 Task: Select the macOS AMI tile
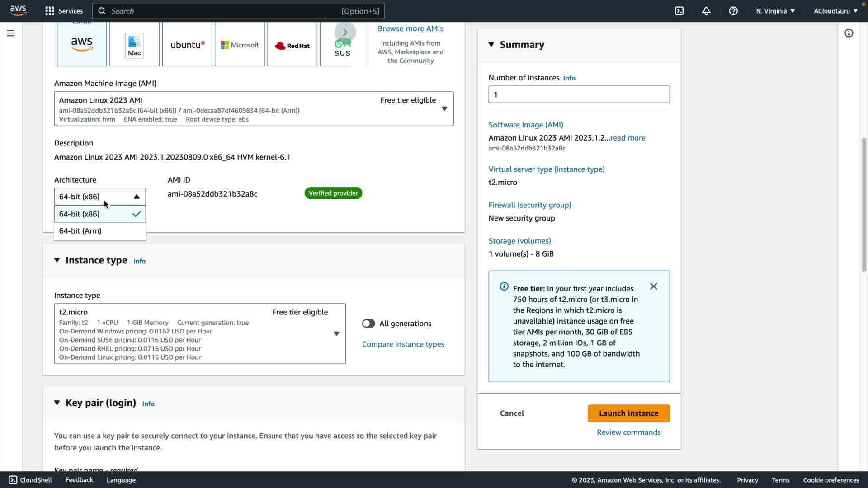[x=134, y=45]
